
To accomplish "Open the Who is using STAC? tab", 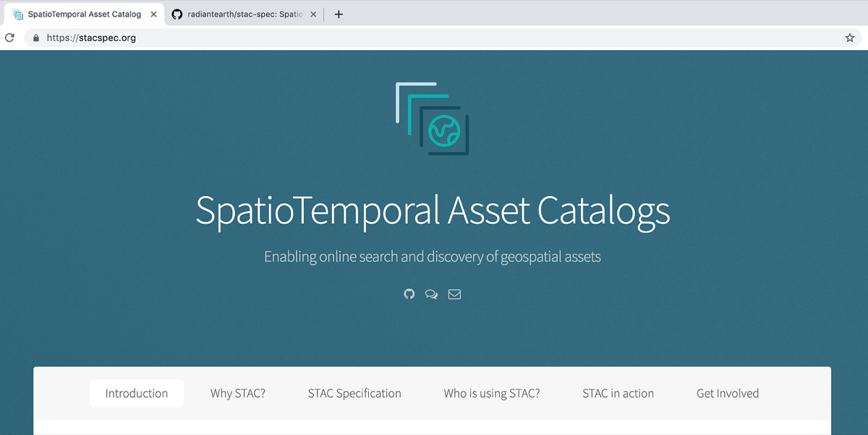I will pos(492,394).
